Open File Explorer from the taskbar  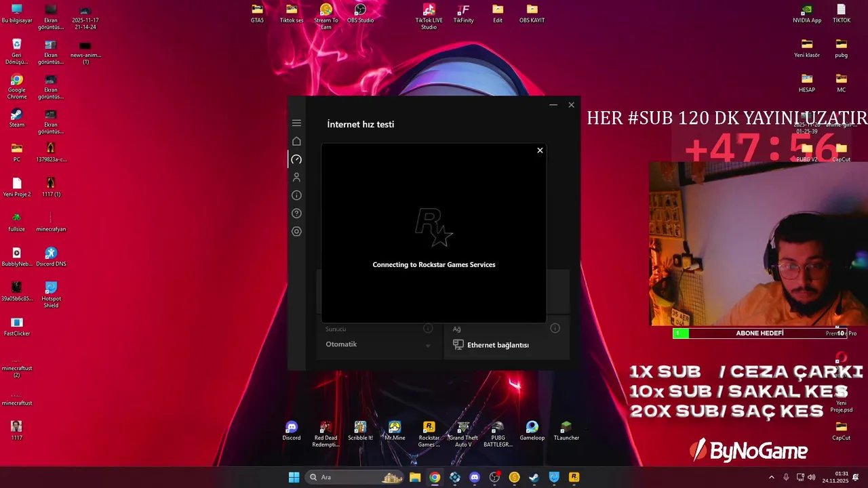tap(415, 477)
